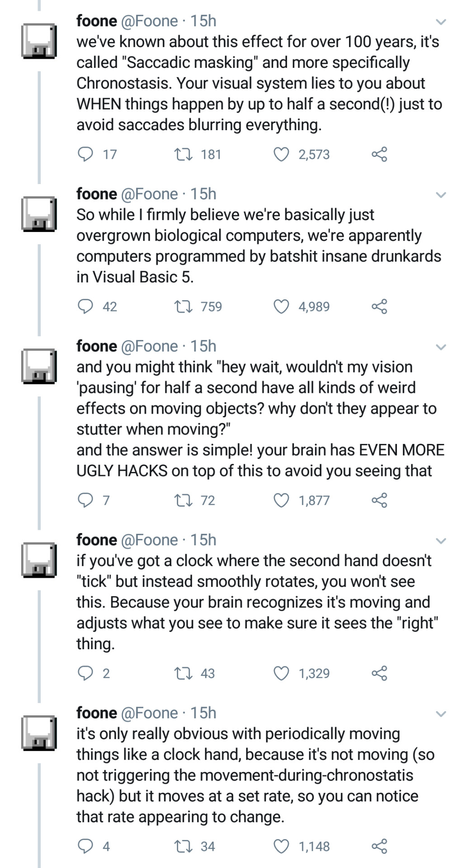Expand options for the Visual Basic 5 tweet
The width and height of the screenshot is (458, 868).
tap(441, 195)
